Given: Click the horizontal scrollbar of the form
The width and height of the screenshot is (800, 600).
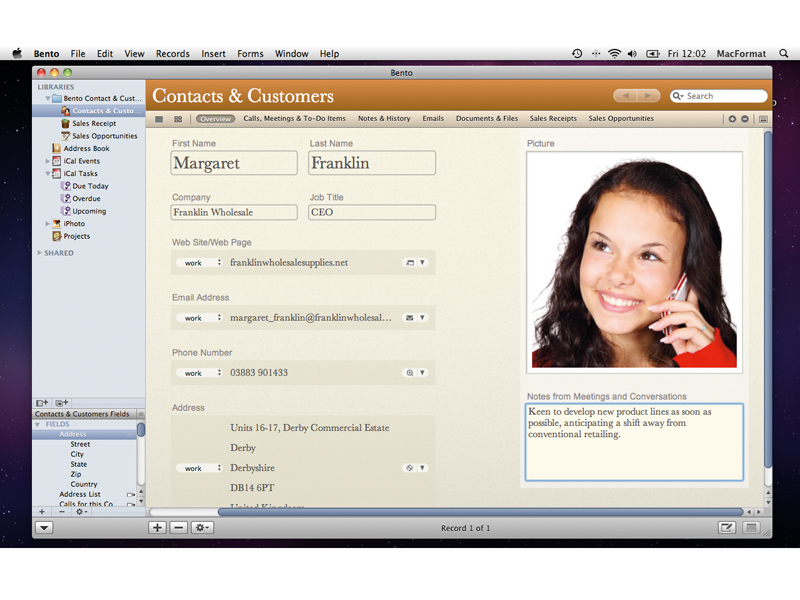Looking at the screenshot, I should click(480, 512).
